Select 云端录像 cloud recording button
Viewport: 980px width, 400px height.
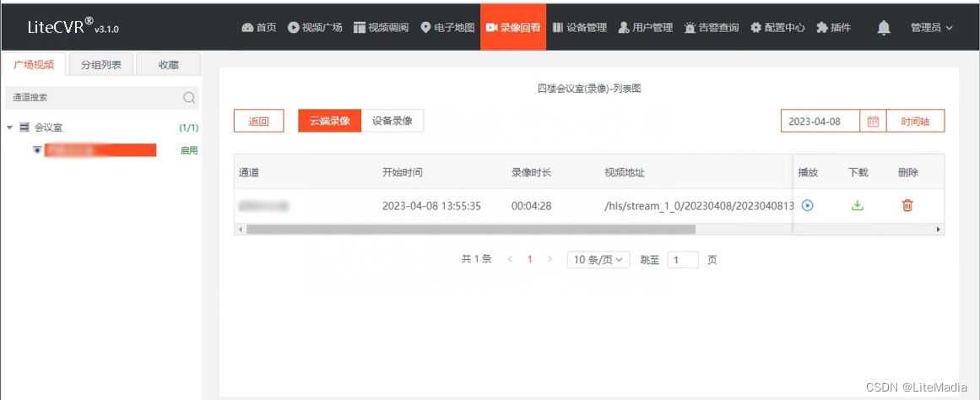pyautogui.click(x=329, y=122)
